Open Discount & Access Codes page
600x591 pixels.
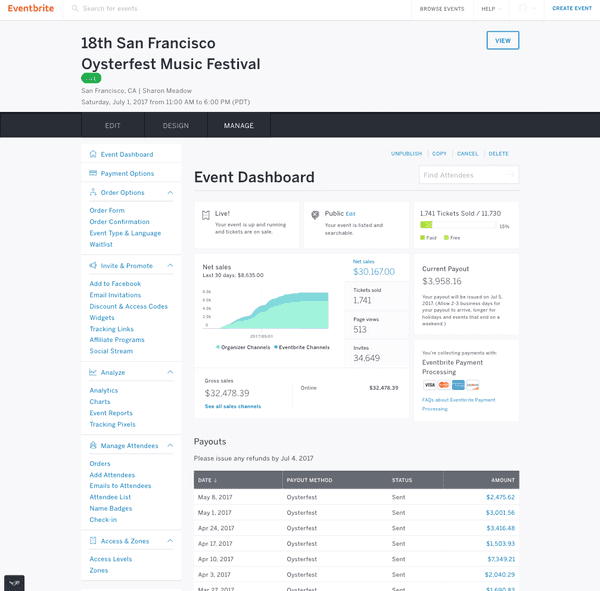(129, 306)
